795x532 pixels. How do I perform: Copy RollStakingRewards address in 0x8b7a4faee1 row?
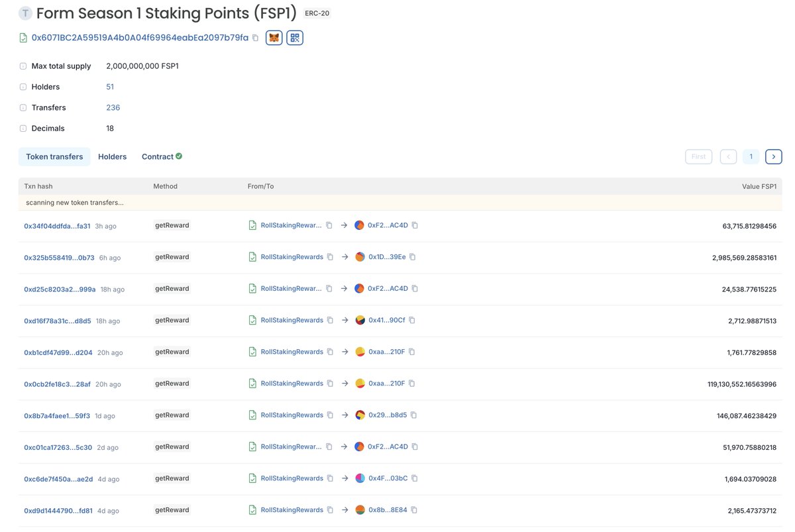330,415
